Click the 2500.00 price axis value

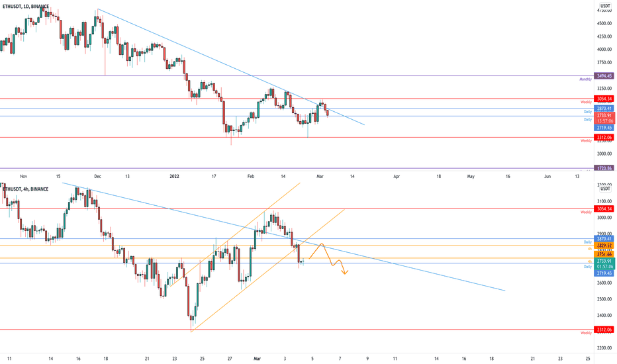(604, 299)
